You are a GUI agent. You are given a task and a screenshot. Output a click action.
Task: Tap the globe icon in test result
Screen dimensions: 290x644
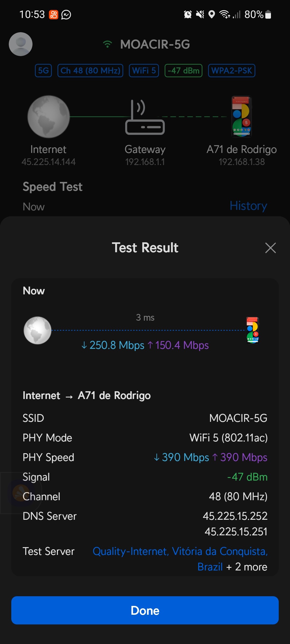pyautogui.click(x=38, y=330)
